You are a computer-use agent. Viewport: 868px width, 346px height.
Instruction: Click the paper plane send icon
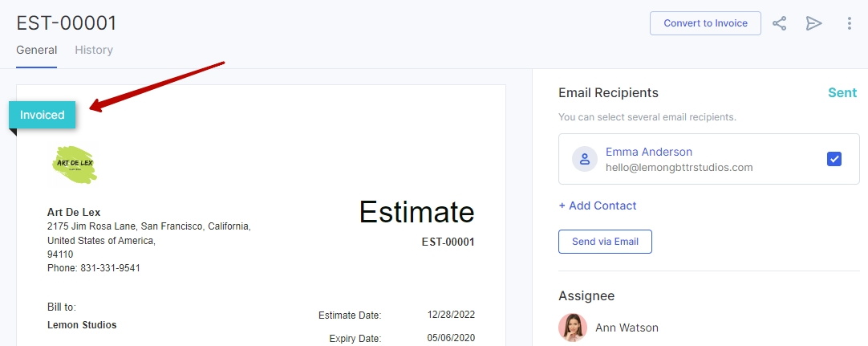point(814,23)
